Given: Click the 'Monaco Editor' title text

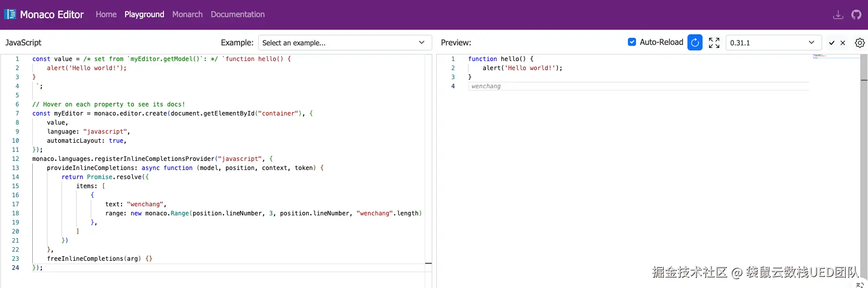Looking at the screenshot, I should tap(52, 15).
